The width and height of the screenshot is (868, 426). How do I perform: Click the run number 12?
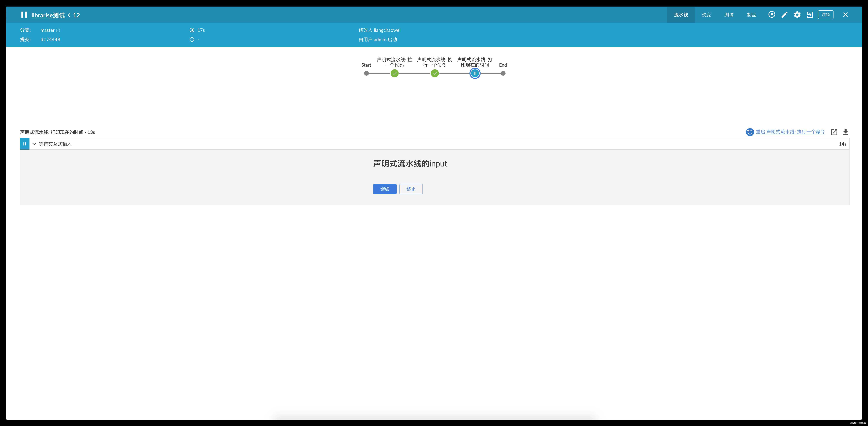[x=77, y=15]
